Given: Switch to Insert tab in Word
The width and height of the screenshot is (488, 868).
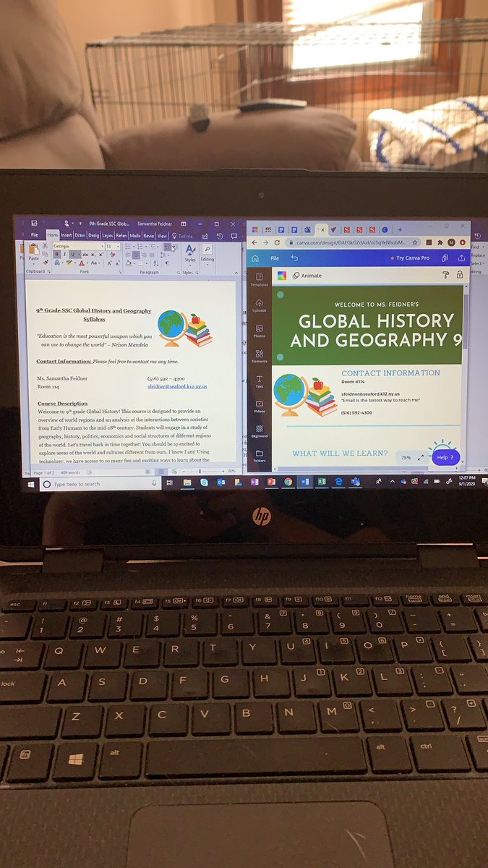Looking at the screenshot, I should click(67, 235).
